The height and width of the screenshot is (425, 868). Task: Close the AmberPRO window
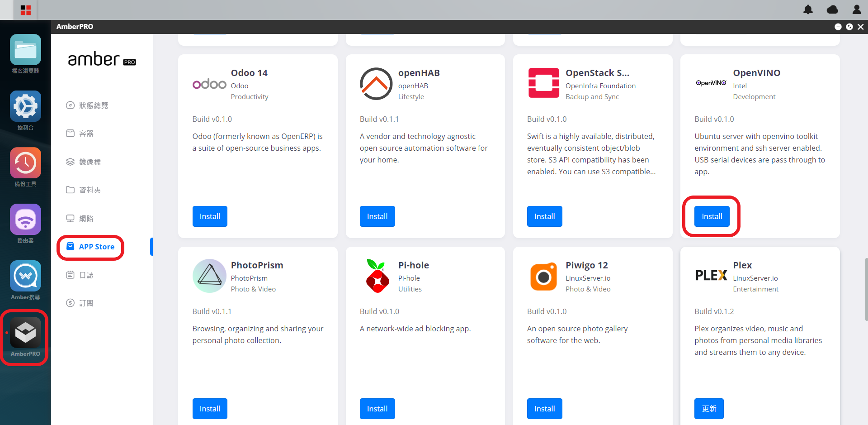click(x=861, y=27)
